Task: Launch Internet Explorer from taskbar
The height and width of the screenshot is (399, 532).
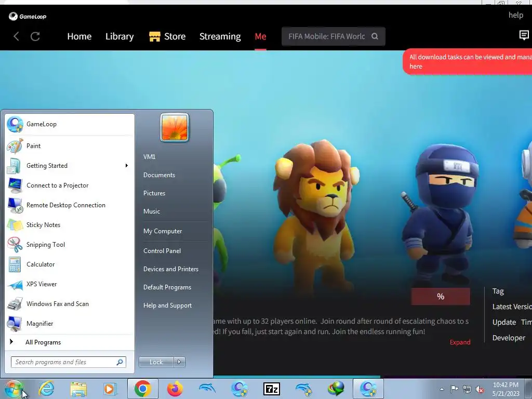Action: 46,389
